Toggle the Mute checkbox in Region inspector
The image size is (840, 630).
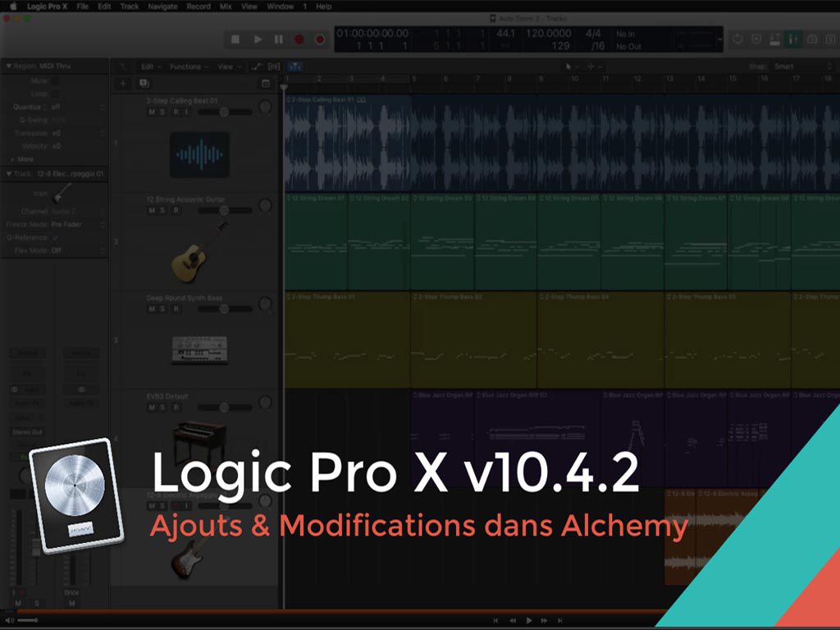point(55,81)
